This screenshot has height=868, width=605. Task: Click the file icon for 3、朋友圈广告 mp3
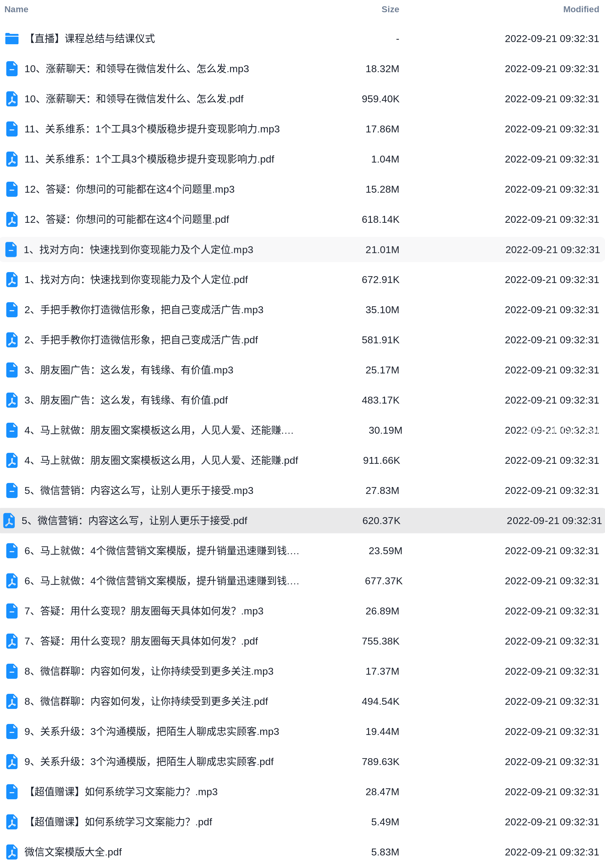tap(12, 370)
